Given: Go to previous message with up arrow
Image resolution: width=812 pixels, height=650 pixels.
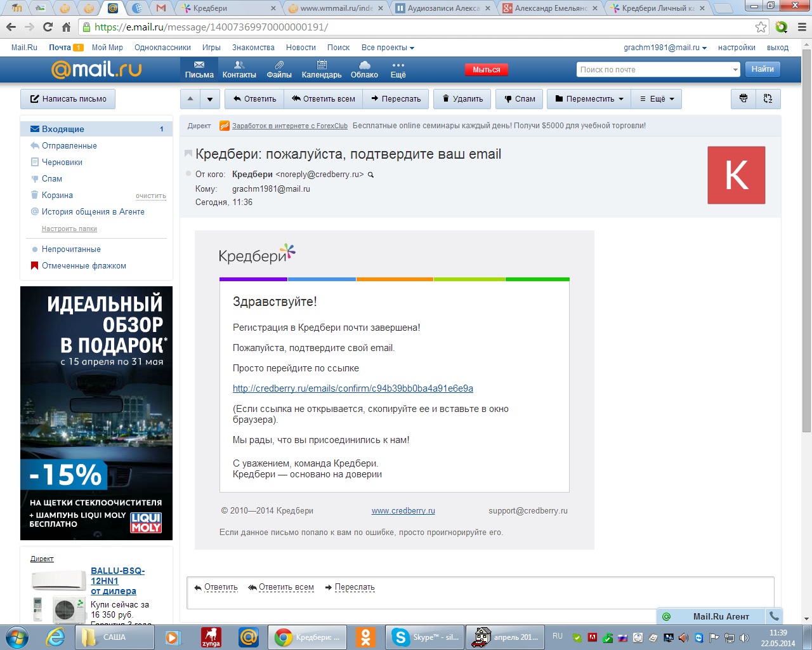Looking at the screenshot, I should pyautogui.click(x=190, y=99).
